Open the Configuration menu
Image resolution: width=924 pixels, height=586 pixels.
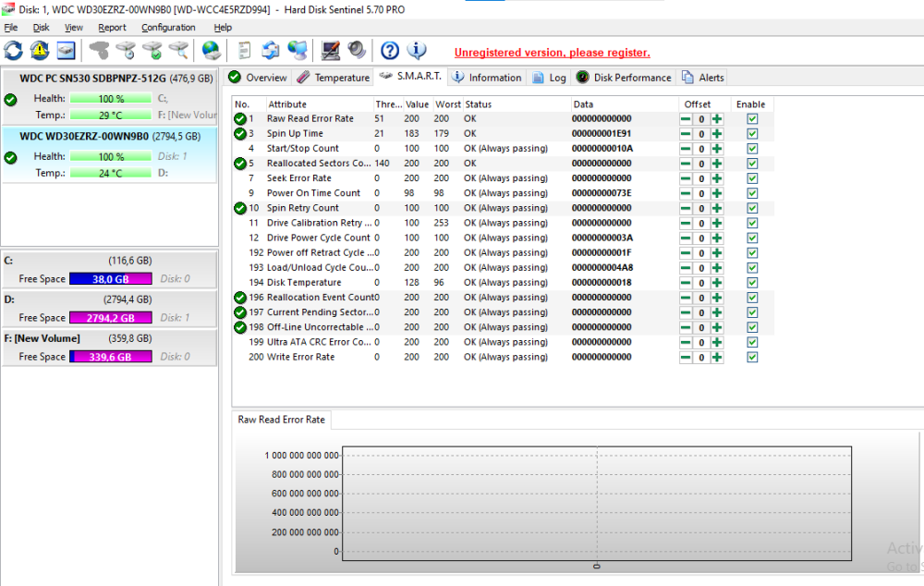168,27
